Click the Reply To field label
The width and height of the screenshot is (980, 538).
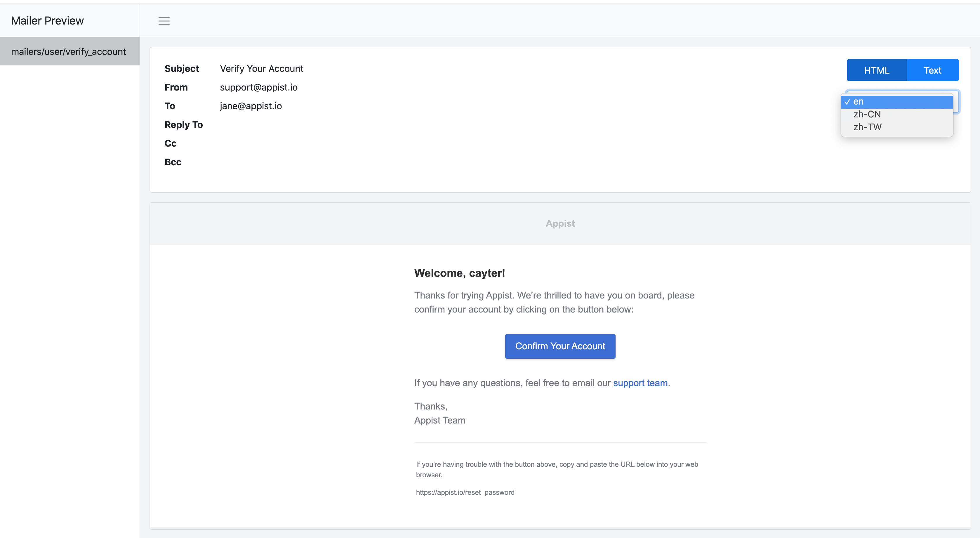(x=183, y=124)
